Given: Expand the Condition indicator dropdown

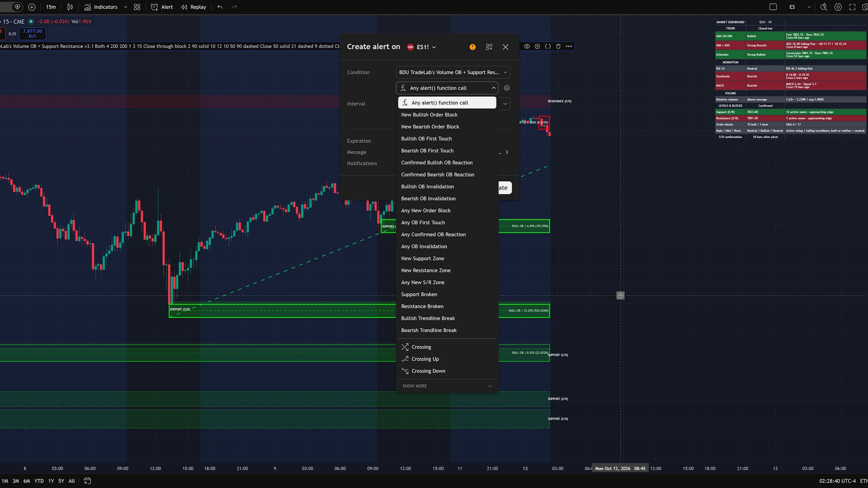Looking at the screenshot, I should (x=453, y=72).
